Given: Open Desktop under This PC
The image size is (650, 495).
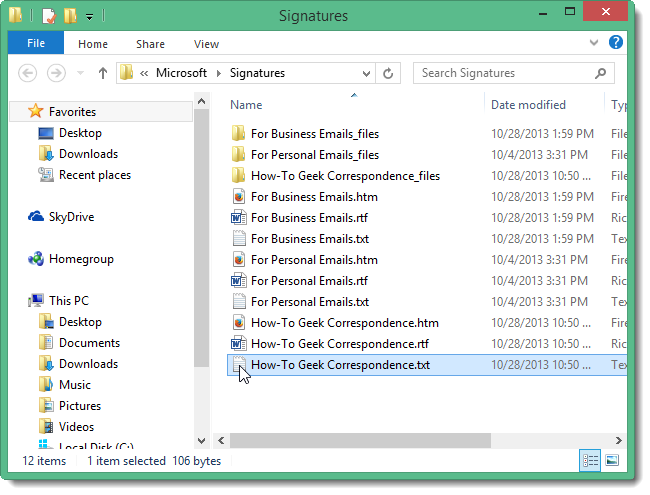Looking at the screenshot, I should tap(80, 322).
